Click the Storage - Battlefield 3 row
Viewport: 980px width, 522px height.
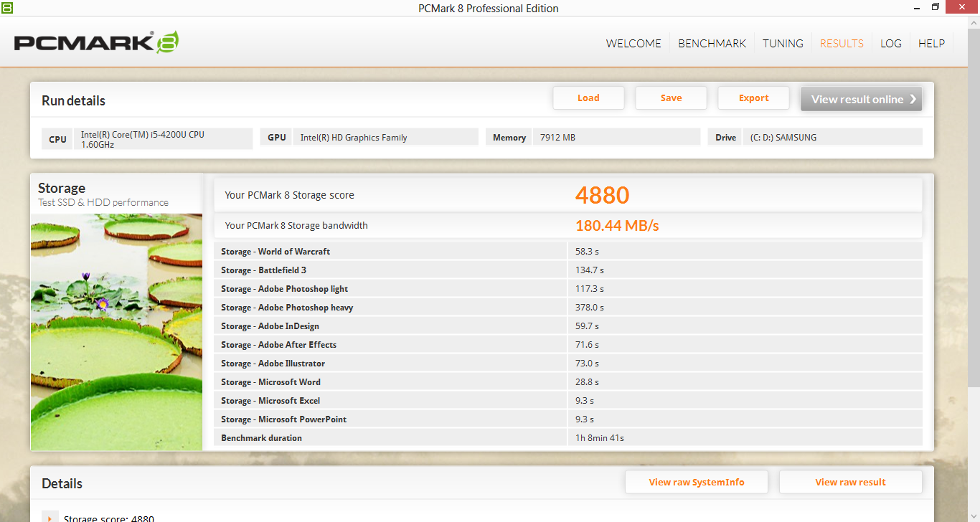[567, 270]
